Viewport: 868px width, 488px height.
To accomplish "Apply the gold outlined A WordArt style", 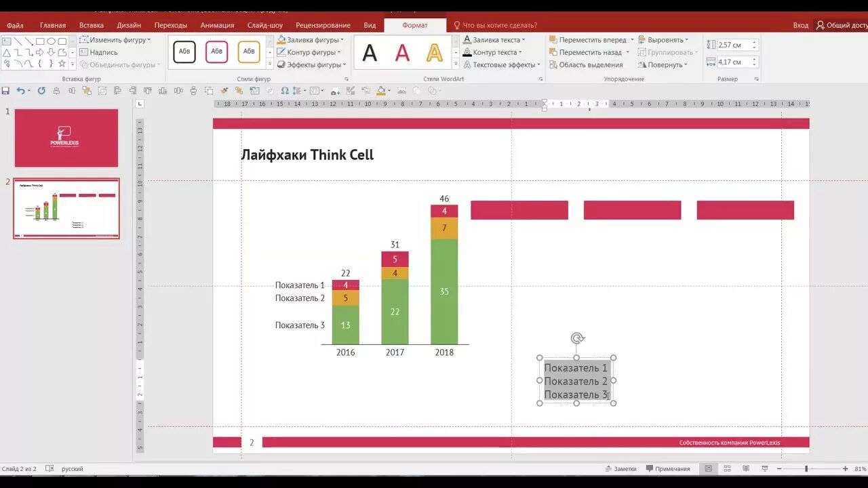I will pyautogui.click(x=434, y=53).
